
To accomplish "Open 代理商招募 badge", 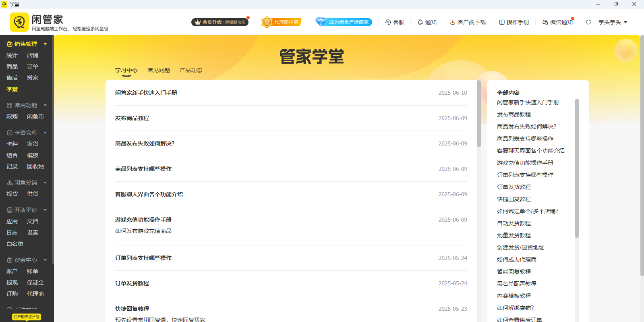I will [281, 22].
